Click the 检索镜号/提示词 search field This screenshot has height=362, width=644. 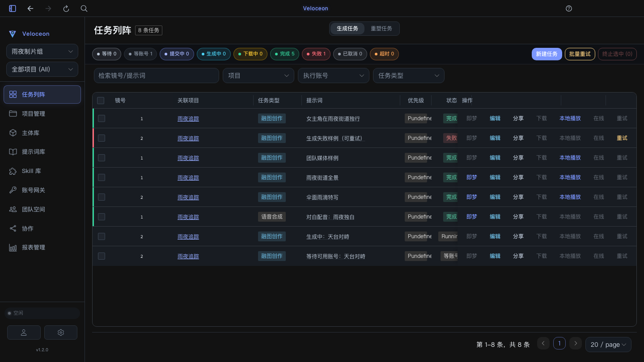(x=157, y=76)
